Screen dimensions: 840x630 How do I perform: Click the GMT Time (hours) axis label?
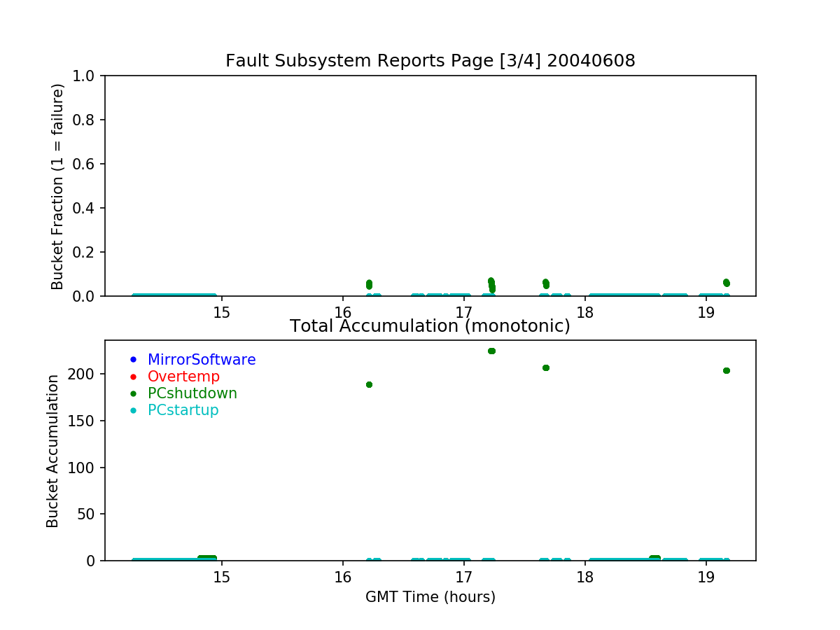point(430,597)
